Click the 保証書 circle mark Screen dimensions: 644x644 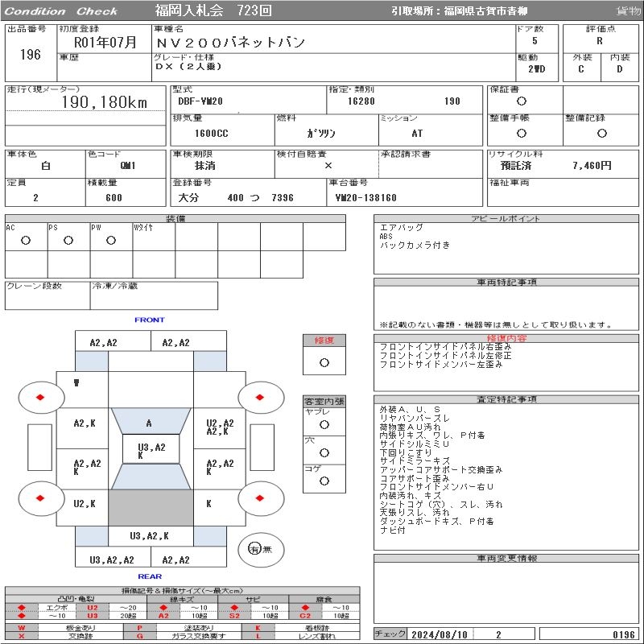click(x=522, y=101)
